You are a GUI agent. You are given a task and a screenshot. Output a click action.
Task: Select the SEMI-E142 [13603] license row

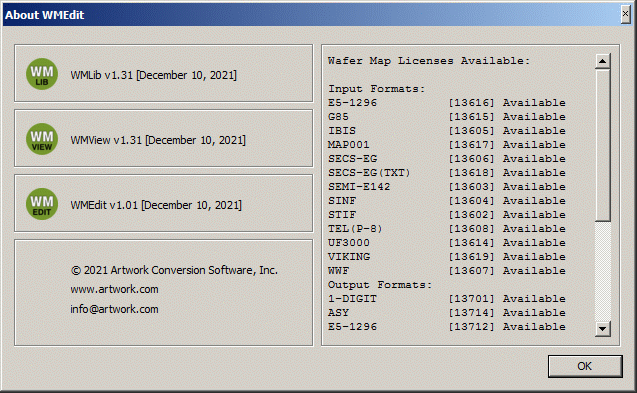point(447,187)
